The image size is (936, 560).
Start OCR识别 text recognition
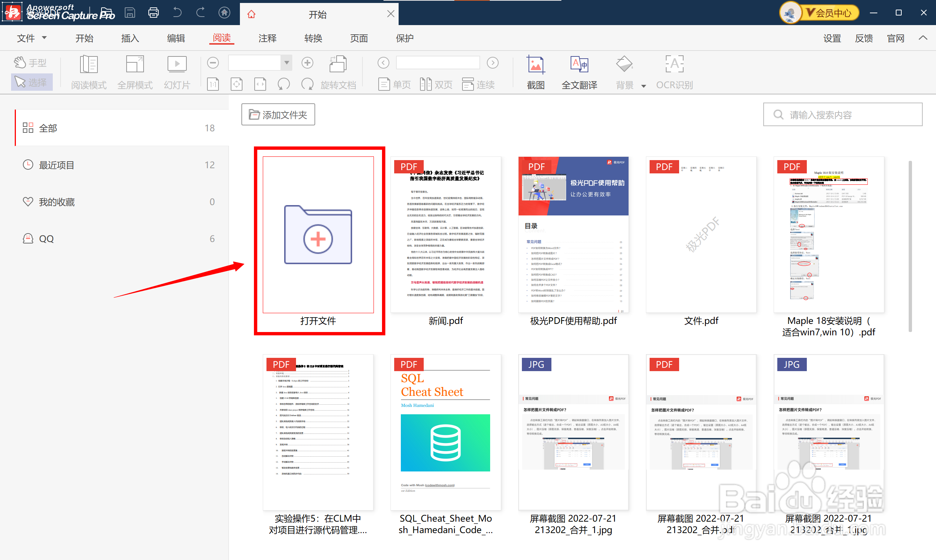coord(674,72)
